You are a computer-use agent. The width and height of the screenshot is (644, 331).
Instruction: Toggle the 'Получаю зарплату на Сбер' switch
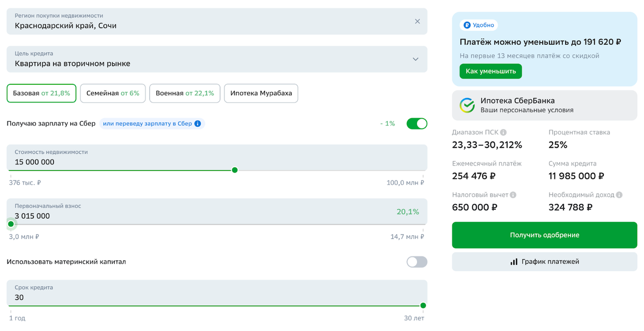(x=417, y=124)
